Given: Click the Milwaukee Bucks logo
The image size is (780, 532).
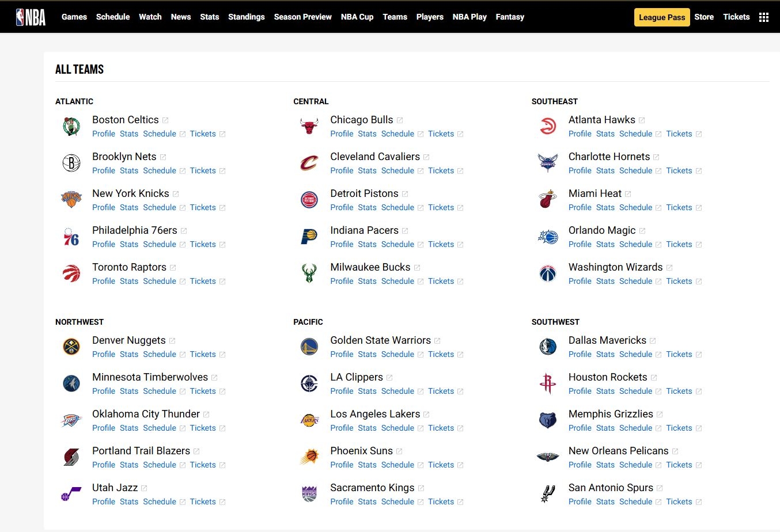Looking at the screenshot, I should (x=309, y=273).
